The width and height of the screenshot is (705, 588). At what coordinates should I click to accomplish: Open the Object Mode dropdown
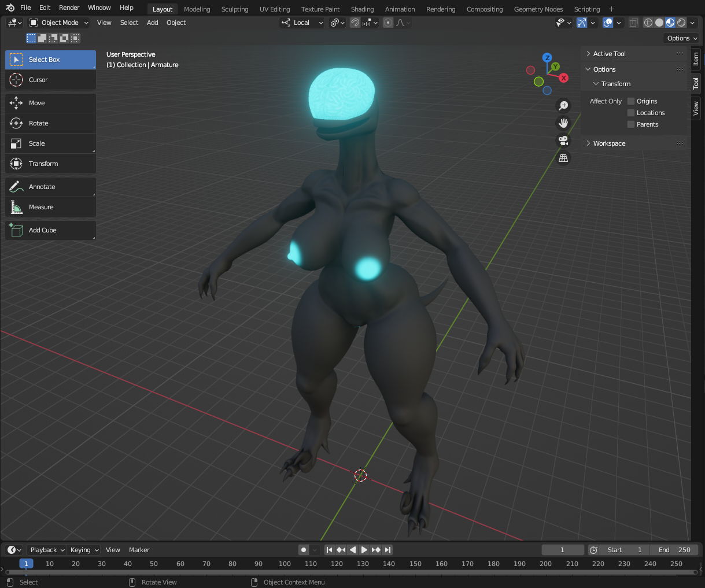coord(59,23)
